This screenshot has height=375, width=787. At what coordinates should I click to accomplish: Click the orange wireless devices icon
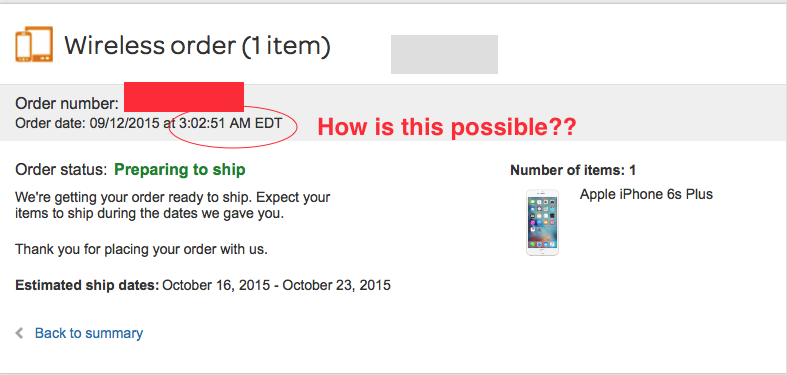pos(34,44)
